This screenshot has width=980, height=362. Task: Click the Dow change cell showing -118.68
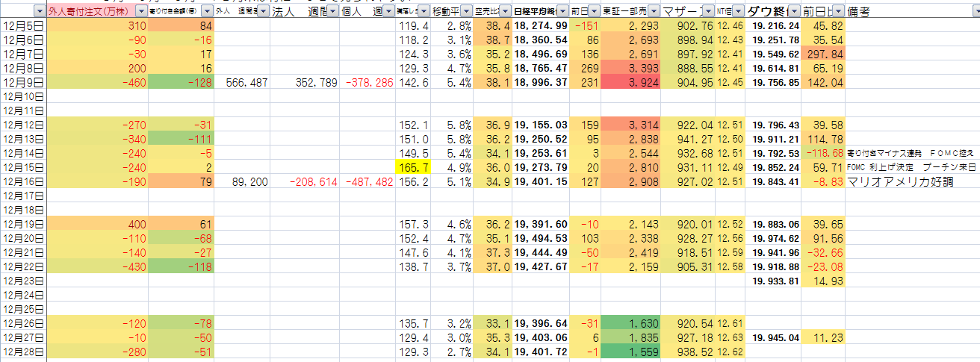(823, 152)
